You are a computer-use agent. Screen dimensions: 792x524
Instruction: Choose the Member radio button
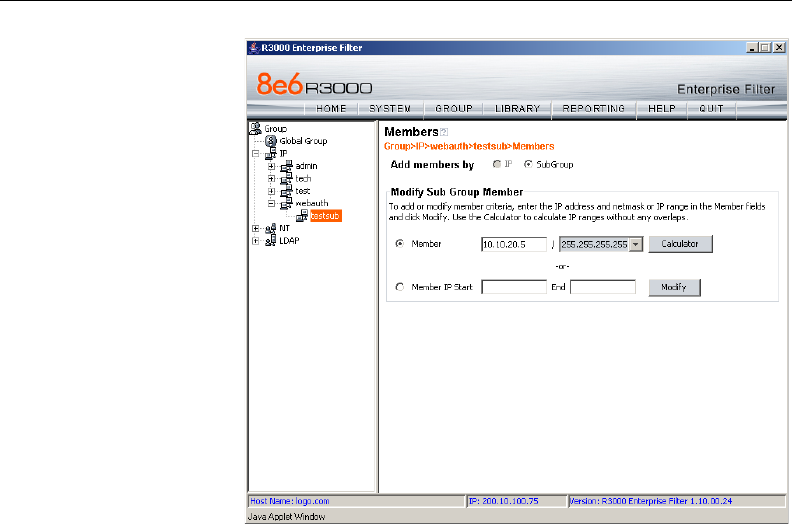tap(400, 244)
